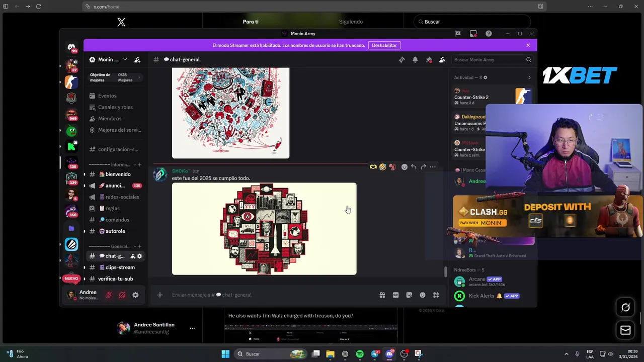Open the green frog server icon
Screen dimensions: 644x362
tap(71, 131)
